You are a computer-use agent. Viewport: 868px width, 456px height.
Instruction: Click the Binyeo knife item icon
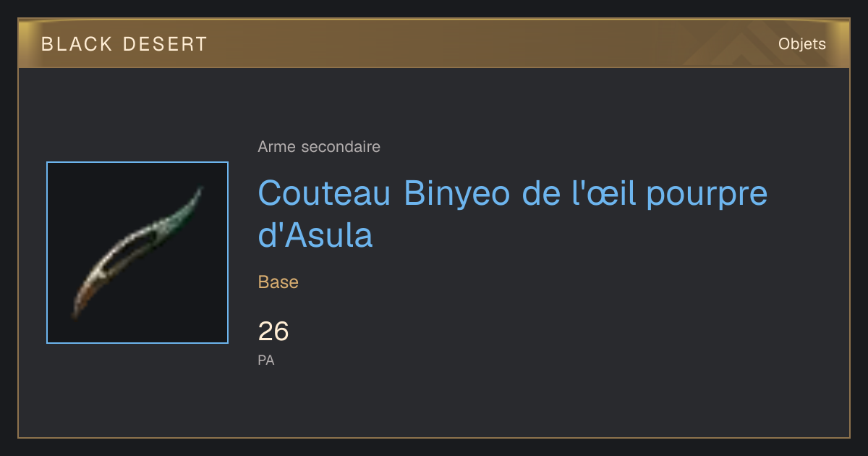pos(137,253)
